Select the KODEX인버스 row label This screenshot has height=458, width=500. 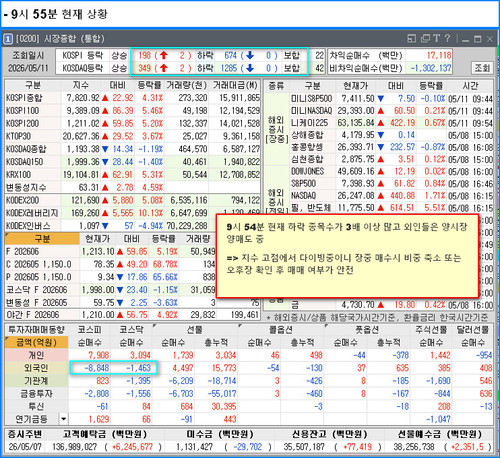point(28,226)
